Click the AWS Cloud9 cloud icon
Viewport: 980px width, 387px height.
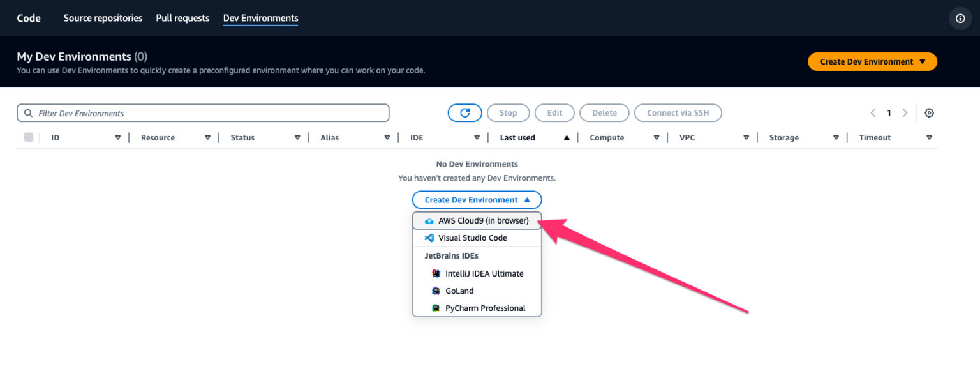click(x=429, y=221)
